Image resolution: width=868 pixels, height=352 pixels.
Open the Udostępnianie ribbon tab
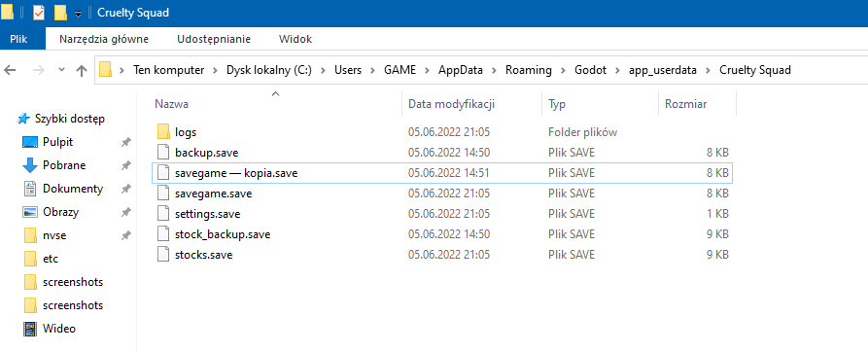tap(214, 39)
